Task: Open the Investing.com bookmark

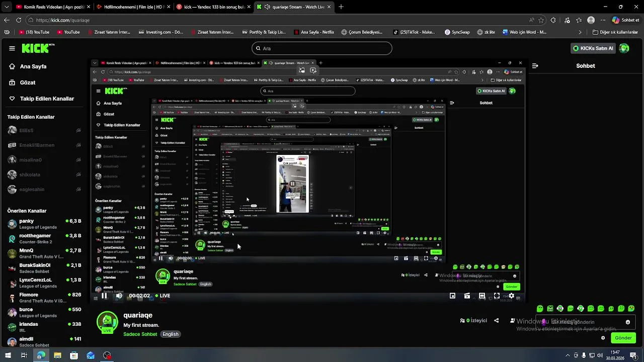Action: click(160, 32)
